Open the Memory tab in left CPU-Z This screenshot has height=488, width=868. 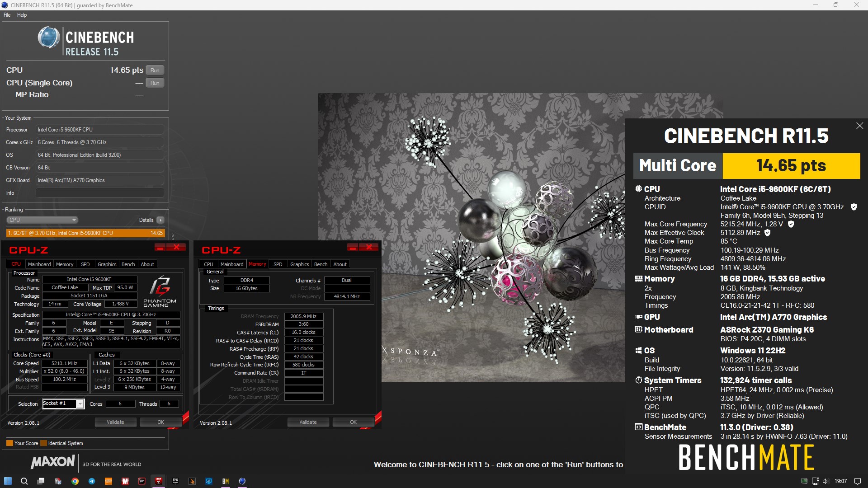click(65, 264)
